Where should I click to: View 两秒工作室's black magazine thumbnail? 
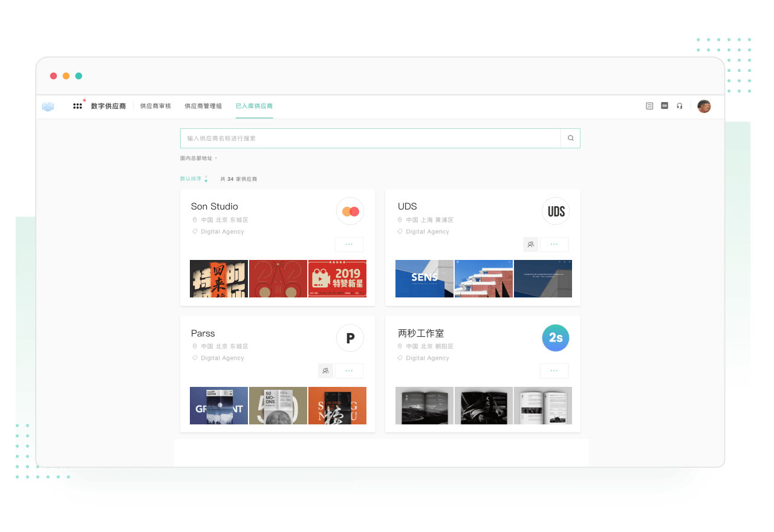pyautogui.click(x=484, y=406)
